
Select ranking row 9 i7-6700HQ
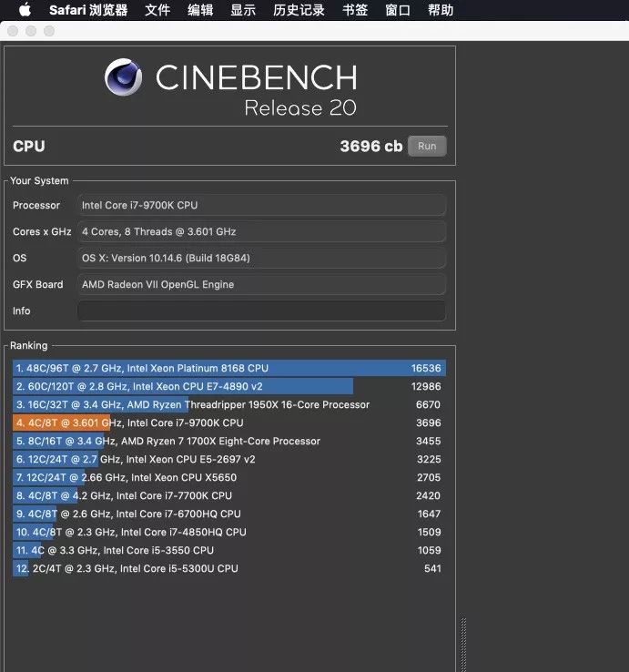point(229,514)
